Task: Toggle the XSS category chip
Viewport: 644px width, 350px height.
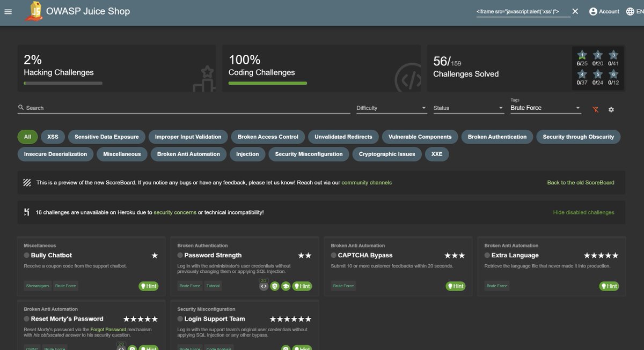Action: (x=53, y=137)
